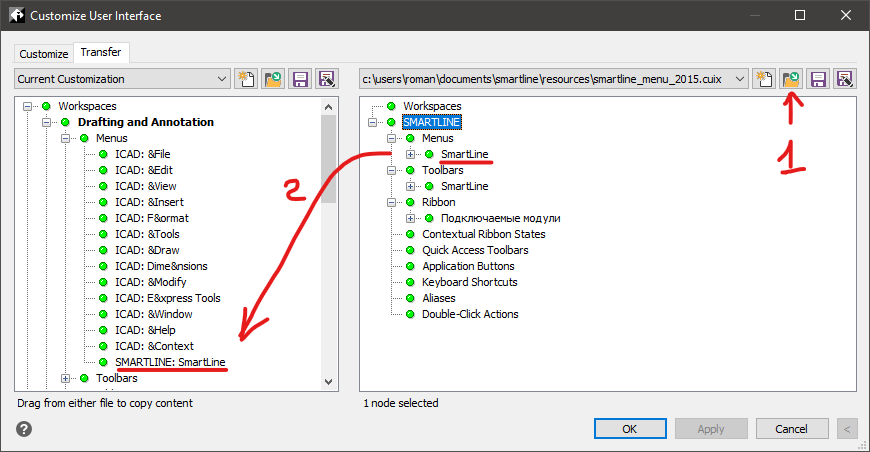Click the Apply button

point(711,429)
